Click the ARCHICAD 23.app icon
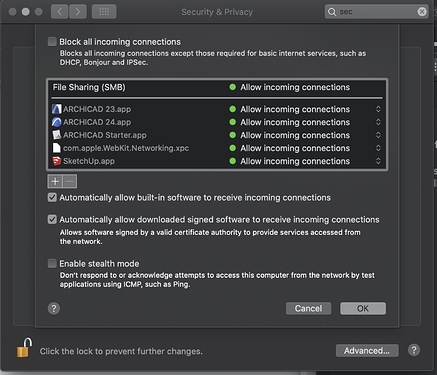Screen dimensions: 437x375 (x=57, y=109)
